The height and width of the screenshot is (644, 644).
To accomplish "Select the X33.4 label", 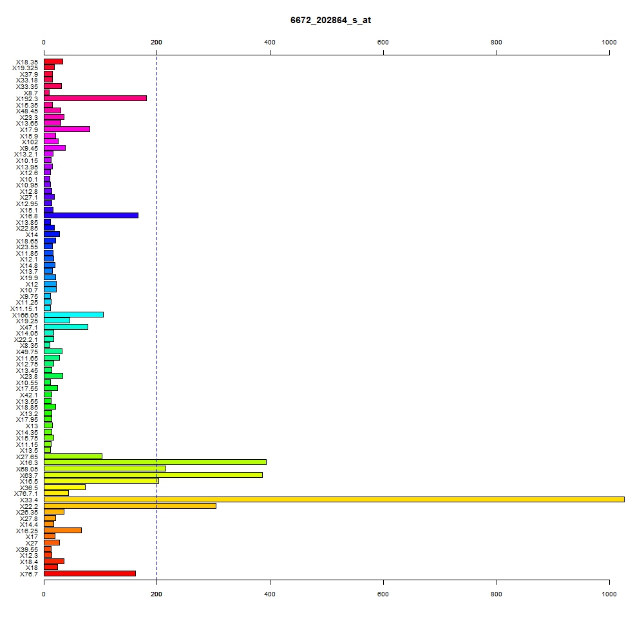I will coord(29,500).
